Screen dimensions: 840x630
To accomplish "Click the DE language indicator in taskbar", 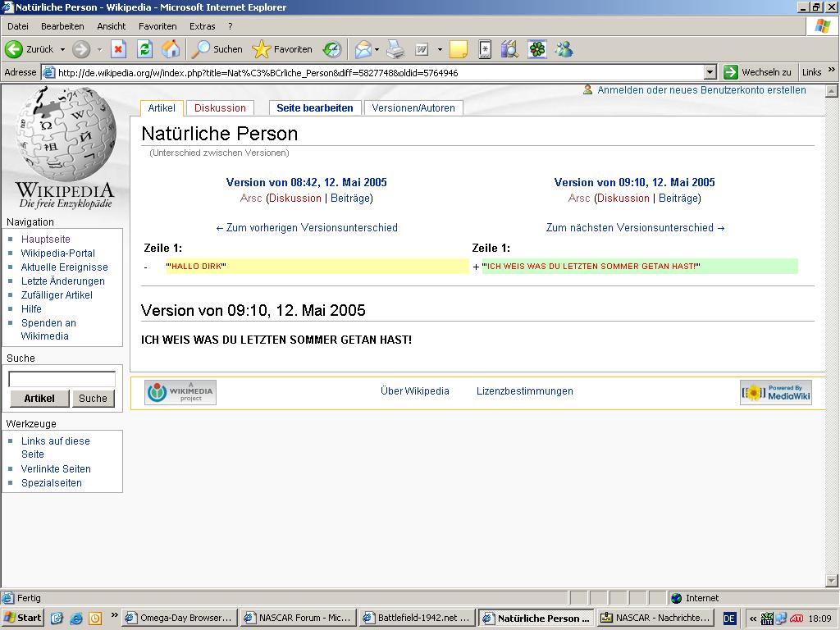I will [x=729, y=619].
